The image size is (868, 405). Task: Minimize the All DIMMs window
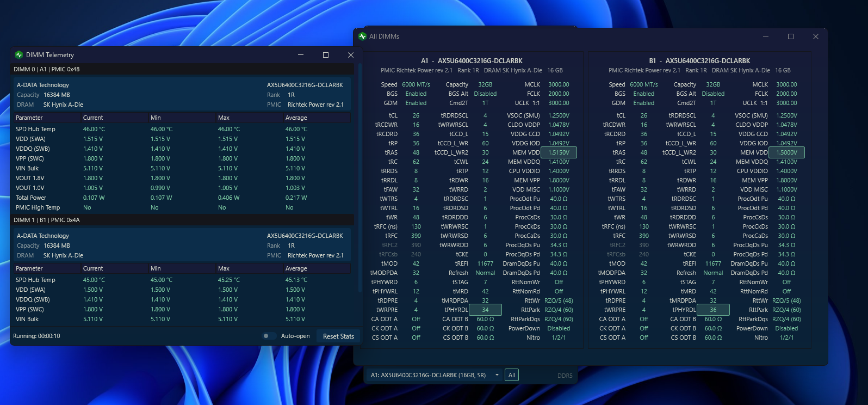pyautogui.click(x=766, y=36)
